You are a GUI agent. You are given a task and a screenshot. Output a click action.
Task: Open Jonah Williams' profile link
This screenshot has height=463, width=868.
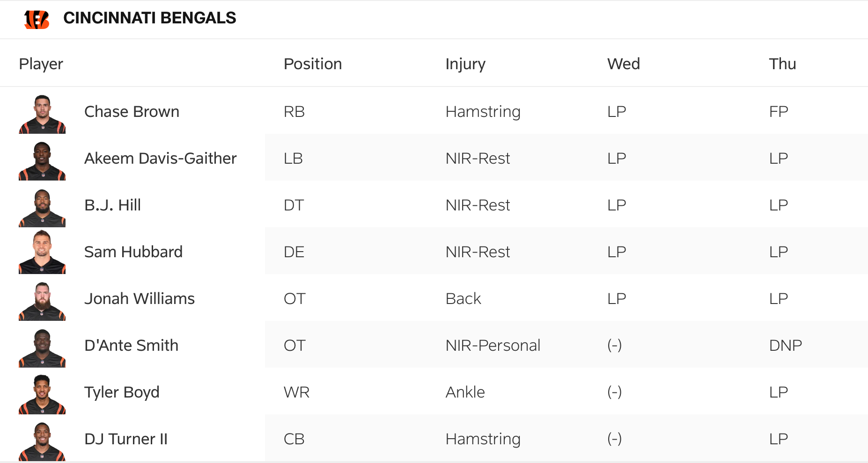[140, 299]
